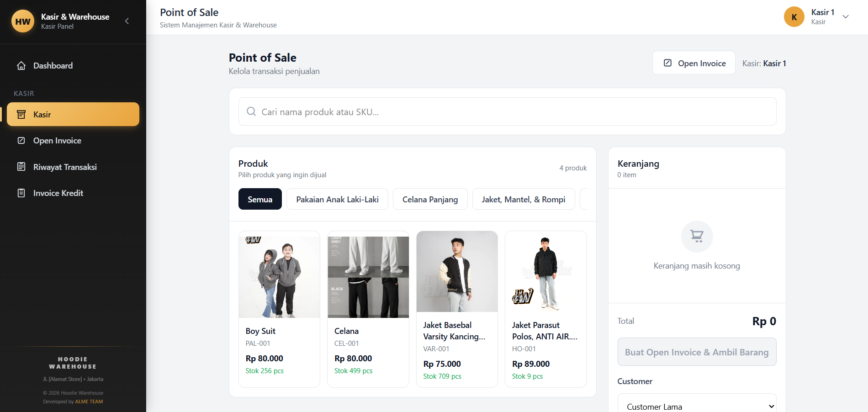Open the Open Invoice sidebar page

(x=73, y=141)
